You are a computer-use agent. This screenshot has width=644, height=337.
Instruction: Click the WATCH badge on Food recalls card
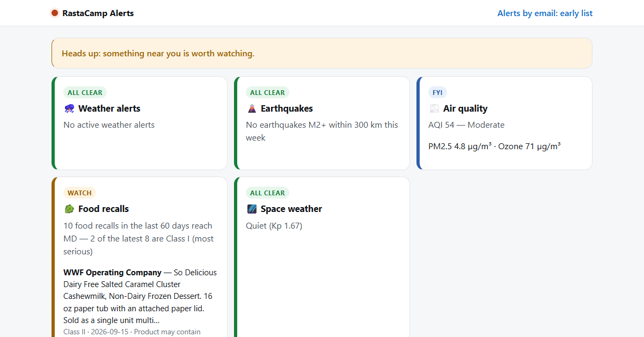(x=79, y=193)
